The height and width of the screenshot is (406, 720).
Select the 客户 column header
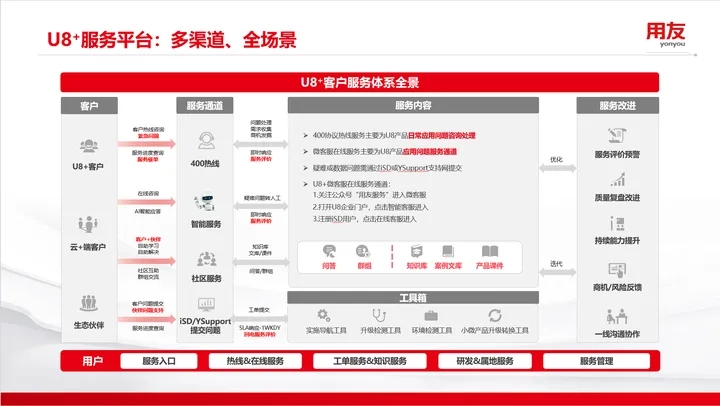89,106
